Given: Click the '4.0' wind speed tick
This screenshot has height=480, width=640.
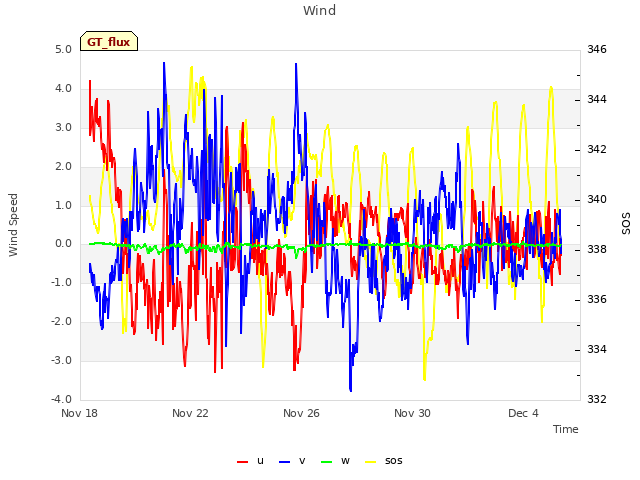Looking at the screenshot, I should click(x=63, y=88).
